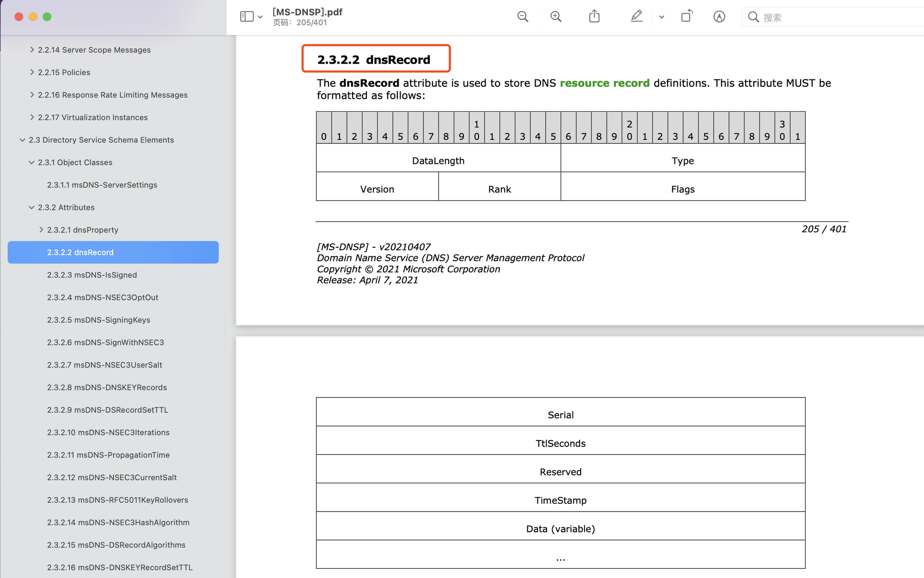Open highlight pen options dropdown arrow

(662, 17)
